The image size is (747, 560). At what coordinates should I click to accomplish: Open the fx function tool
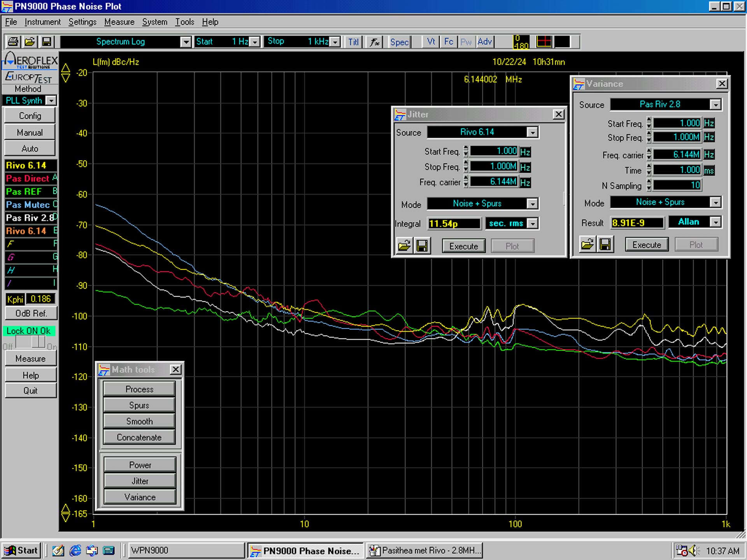tap(375, 42)
